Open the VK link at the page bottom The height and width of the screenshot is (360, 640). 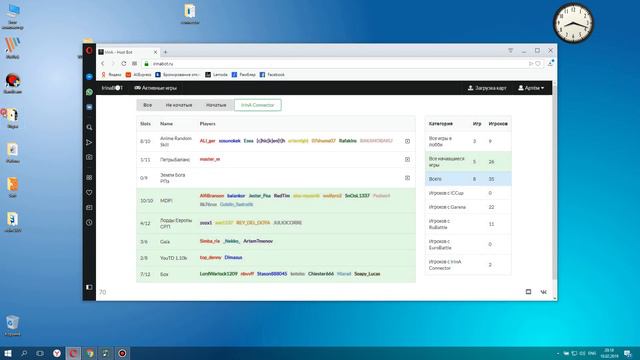544,292
